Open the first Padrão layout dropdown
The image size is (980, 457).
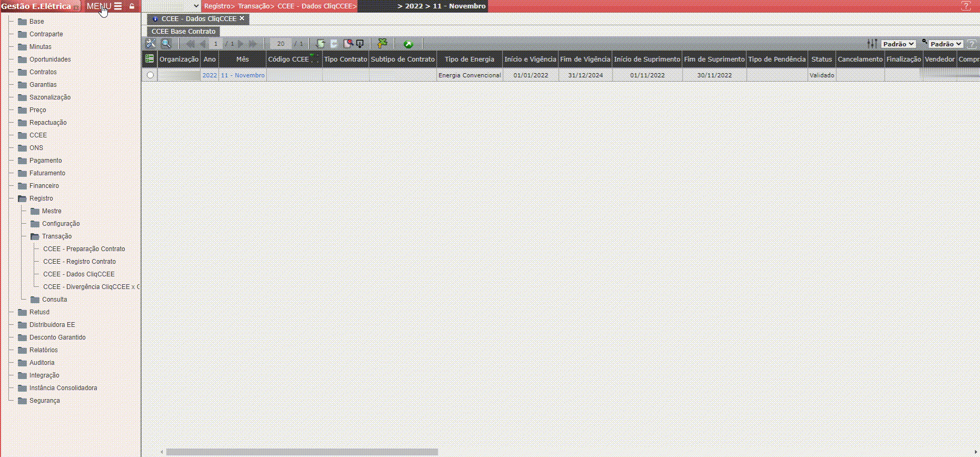point(898,44)
